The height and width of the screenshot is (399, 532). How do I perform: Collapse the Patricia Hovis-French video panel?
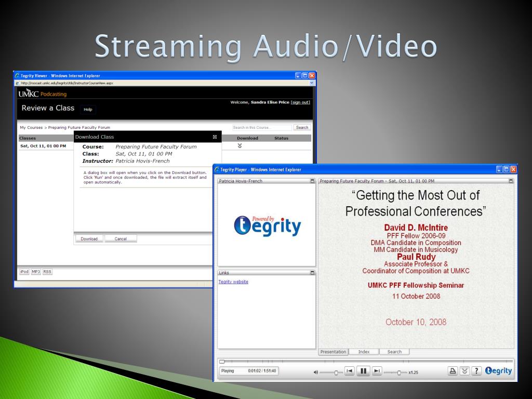(x=312, y=181)
